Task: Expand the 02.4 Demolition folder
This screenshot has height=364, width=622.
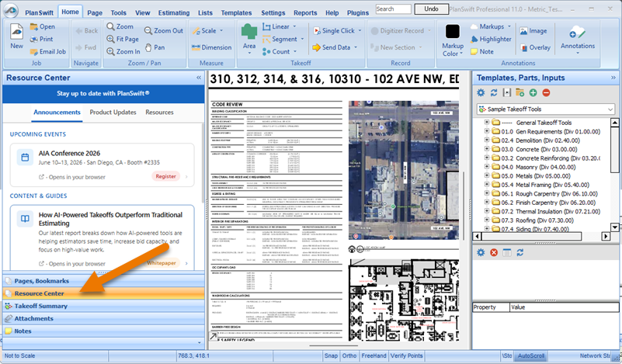Action: tap(487, 140)
